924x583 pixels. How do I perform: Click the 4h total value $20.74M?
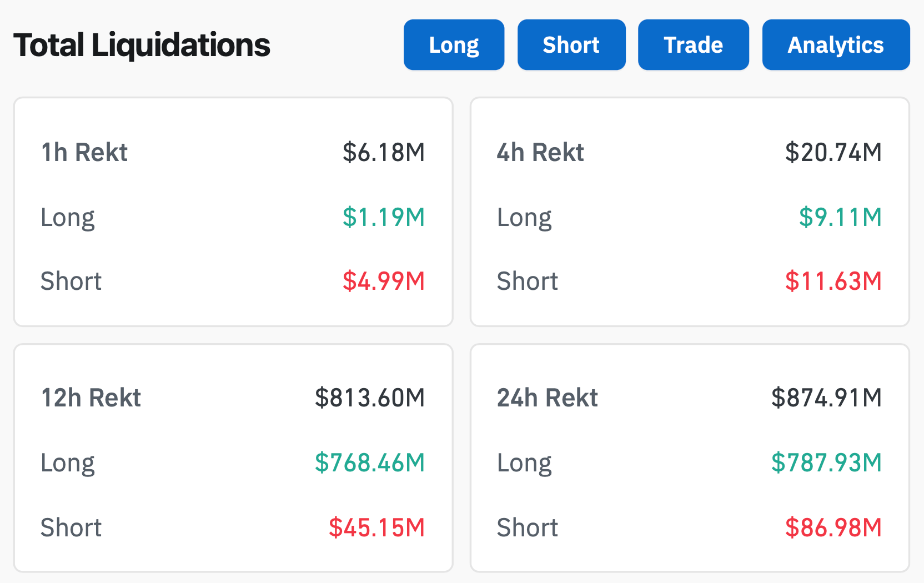(x=833, y=152)
